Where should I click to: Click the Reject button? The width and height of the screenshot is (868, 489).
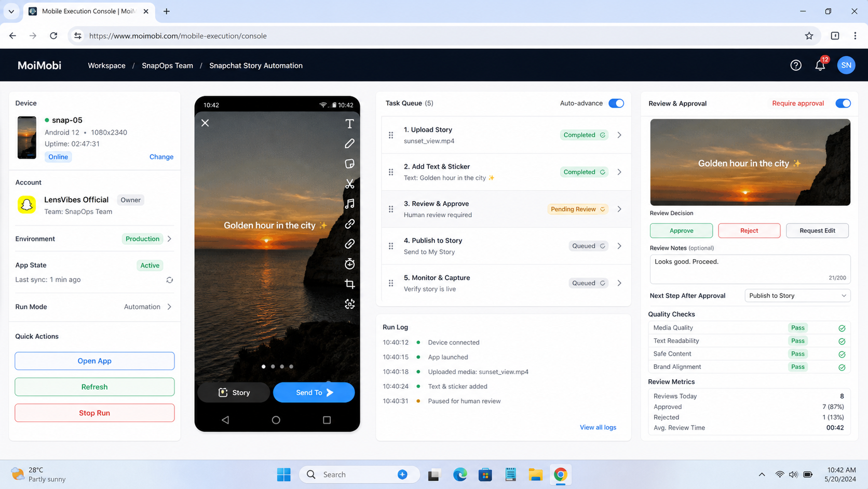pos(749,231)
